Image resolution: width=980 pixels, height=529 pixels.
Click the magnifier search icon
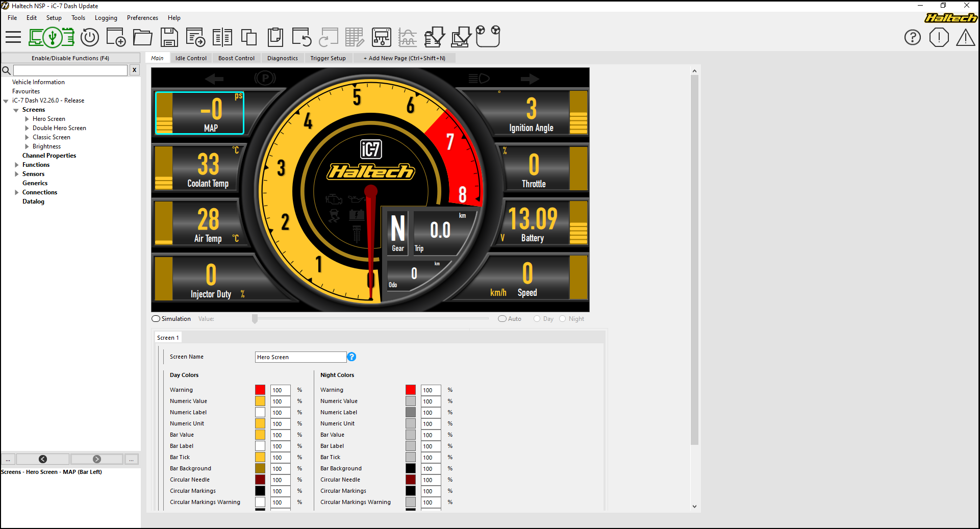point(7,70)
